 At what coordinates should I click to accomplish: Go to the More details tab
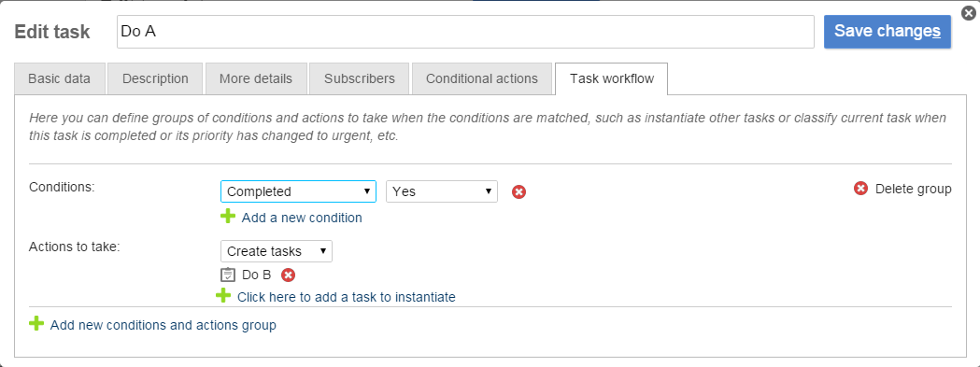pyautogui.click(x=256, y=78)
